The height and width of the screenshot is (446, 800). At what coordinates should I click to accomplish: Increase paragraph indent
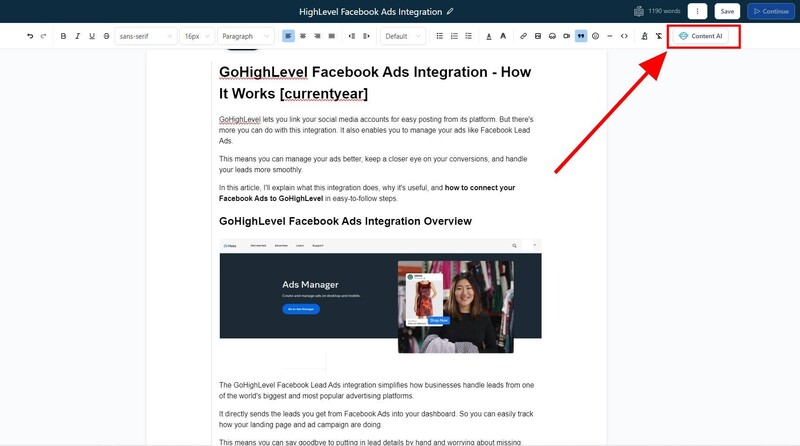[366, 36]
